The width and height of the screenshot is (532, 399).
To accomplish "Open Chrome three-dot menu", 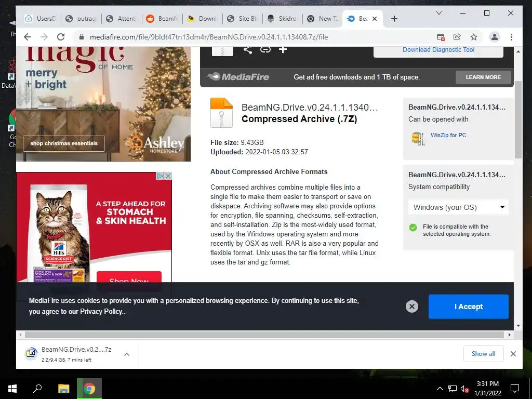I will tap(511, 37).
